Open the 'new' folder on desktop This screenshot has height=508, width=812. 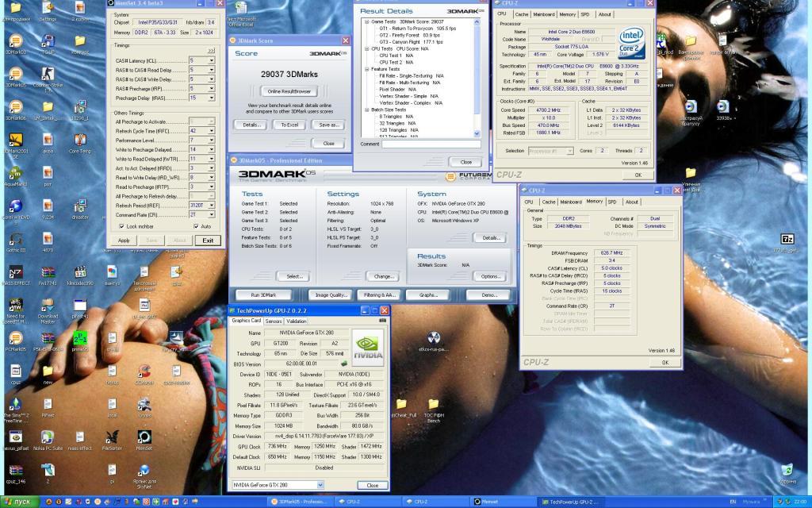(48, 371)
